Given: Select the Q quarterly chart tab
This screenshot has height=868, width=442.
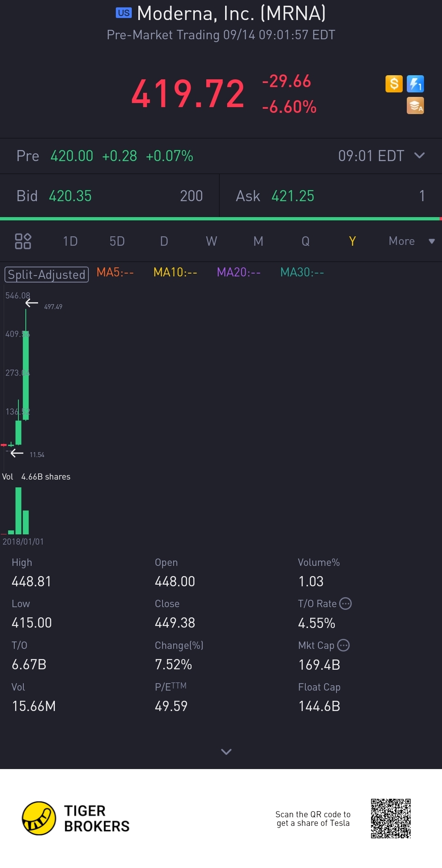Looking at the screenshot, I should coord(305,241).
